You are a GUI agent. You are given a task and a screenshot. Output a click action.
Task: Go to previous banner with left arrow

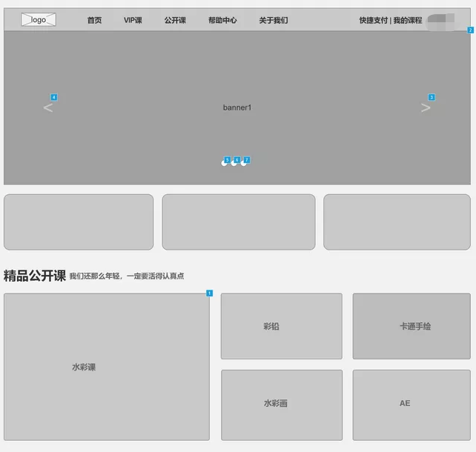(48, 107)
